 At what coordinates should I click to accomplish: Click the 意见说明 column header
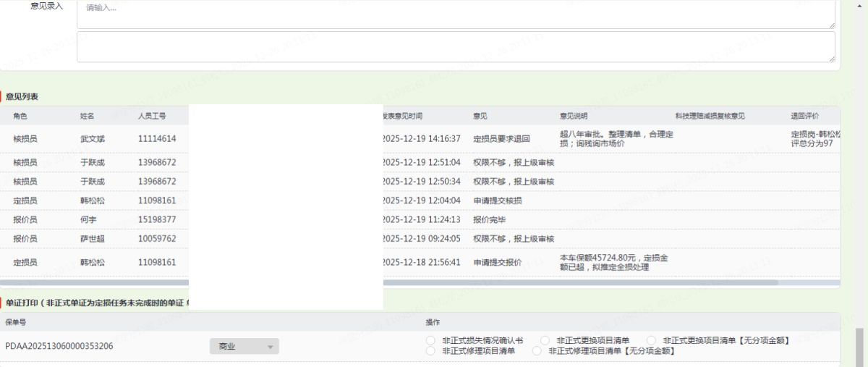pos(573,116)
